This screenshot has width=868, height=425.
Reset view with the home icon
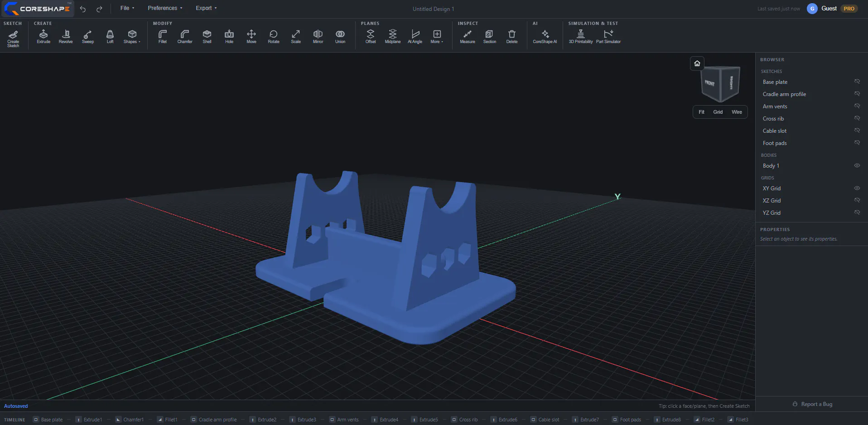[697, 63]
